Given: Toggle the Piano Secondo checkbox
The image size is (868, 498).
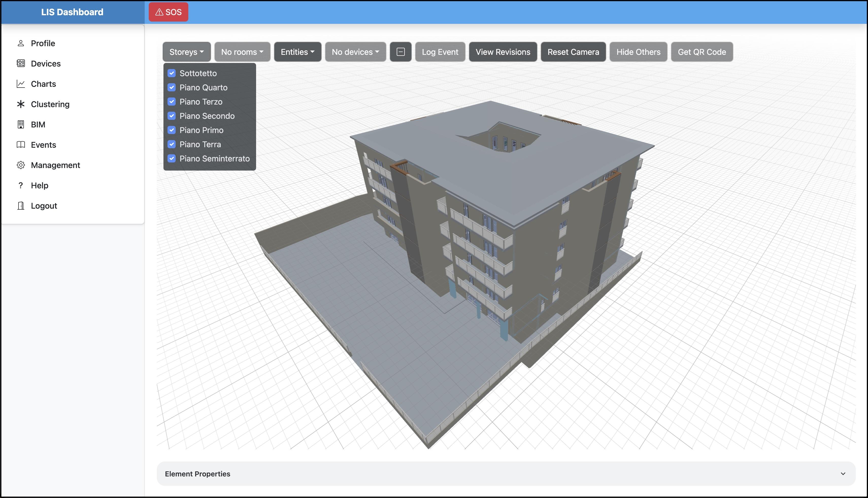Looking at the screenshot, I should point(172,115).
